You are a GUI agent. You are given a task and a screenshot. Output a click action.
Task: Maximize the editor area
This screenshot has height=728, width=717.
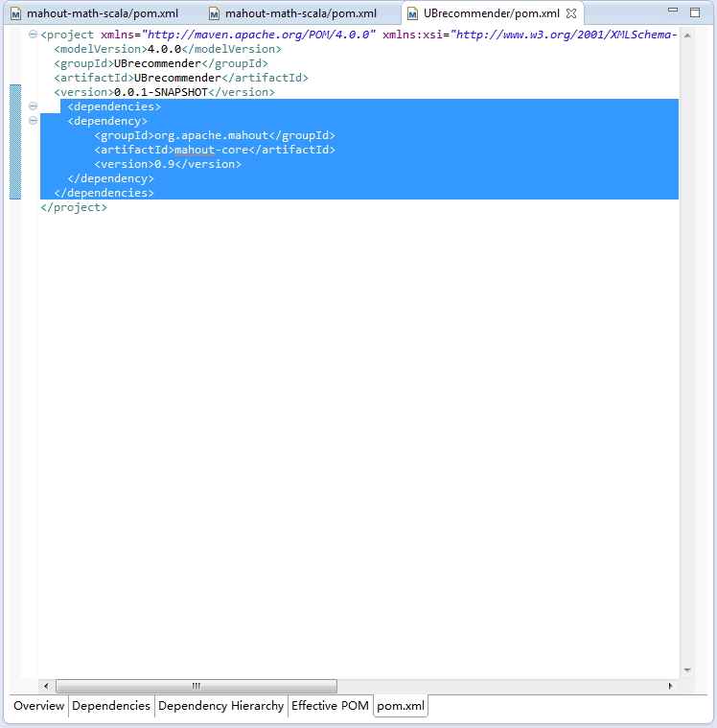695,12
